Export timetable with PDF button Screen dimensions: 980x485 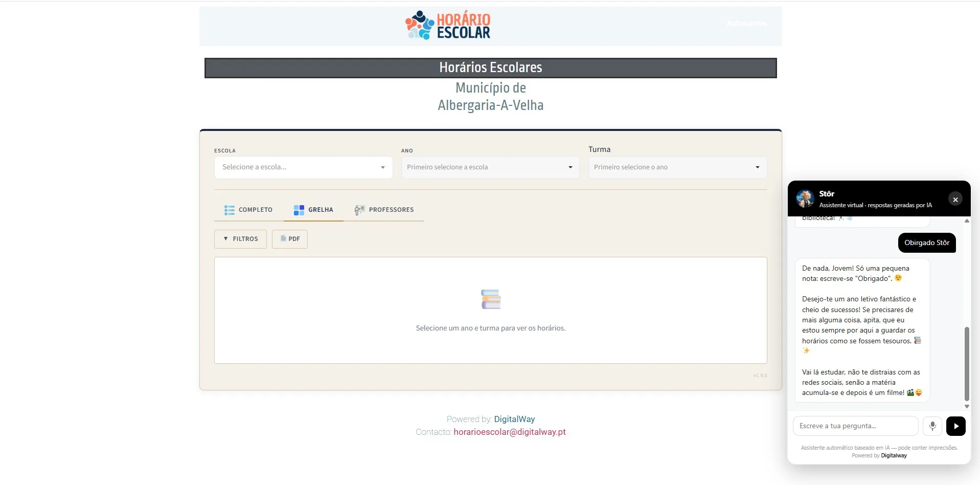[x=290, y=239]
